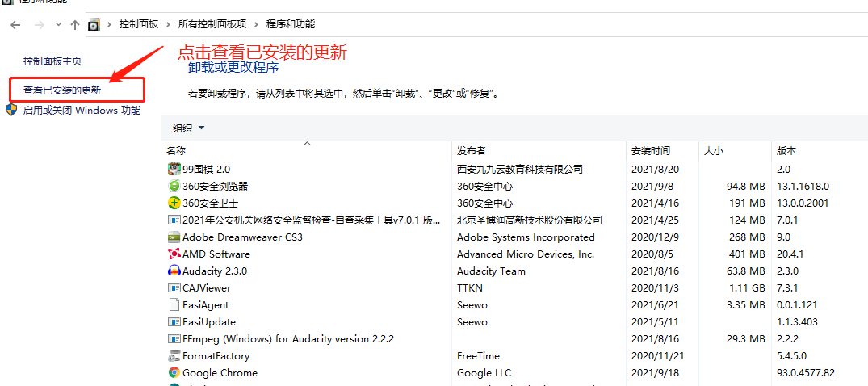Click 程序和功能 breadcrumb
Screen dimensions: 868x386
[x=291, y=24]
